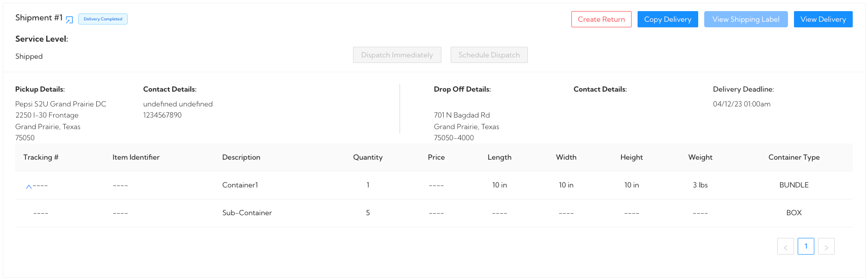
Task: Click the Quantity column header
Action: pyautogui.click(x=367, y=157)
